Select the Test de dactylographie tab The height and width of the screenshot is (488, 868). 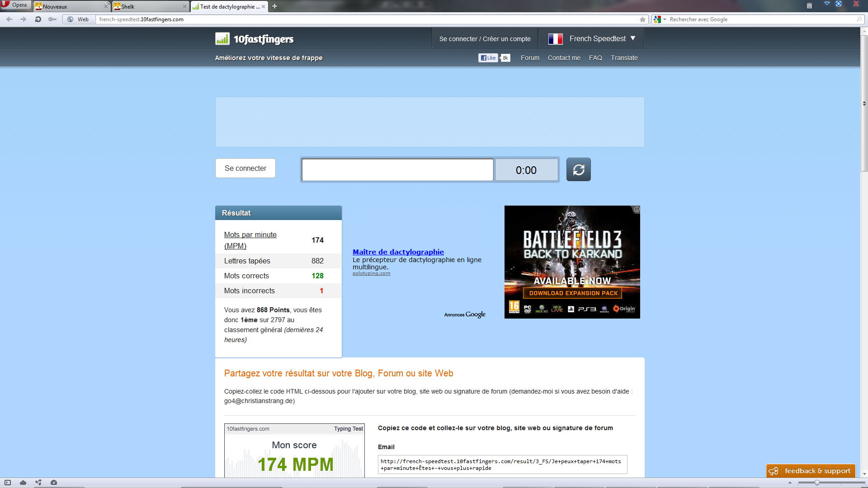230,6
